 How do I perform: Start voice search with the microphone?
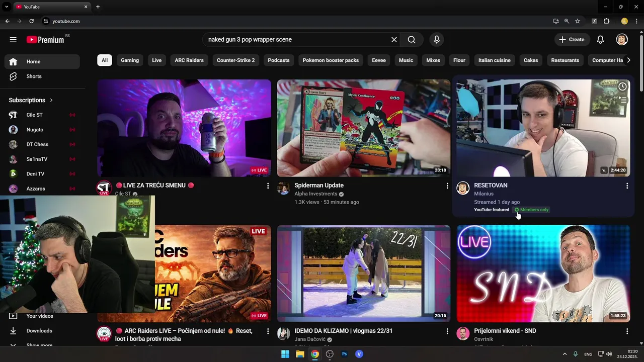point(436,40)
